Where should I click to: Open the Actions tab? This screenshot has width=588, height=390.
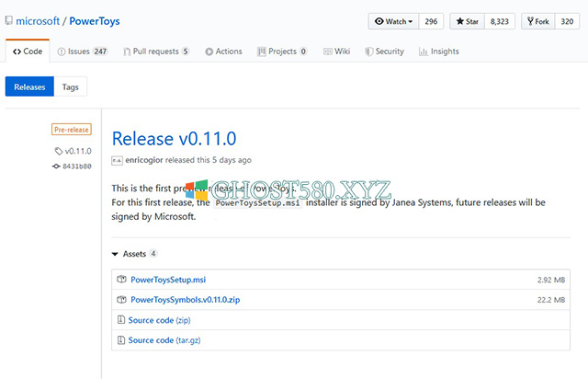click(223, 51)
